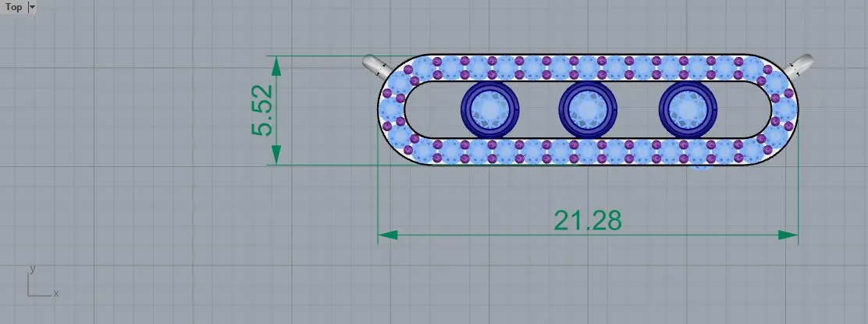Select the right angled prong connector

point(799,65)
